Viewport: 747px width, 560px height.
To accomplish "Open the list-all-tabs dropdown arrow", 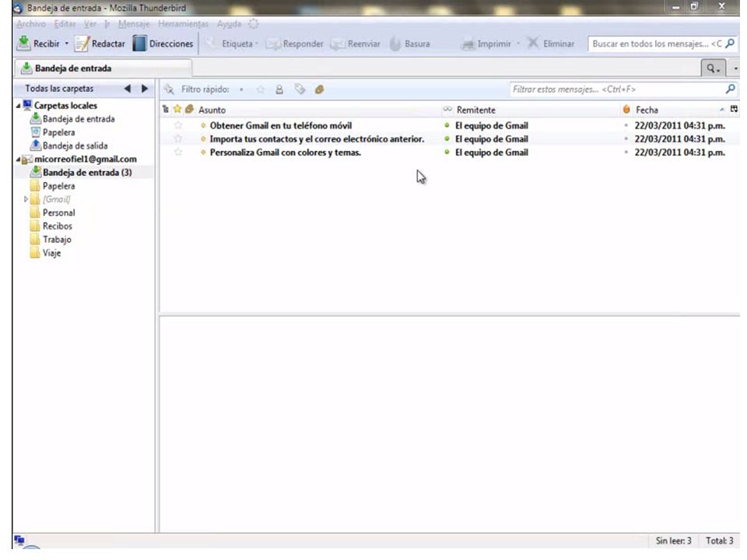I will tap(735, 68).
